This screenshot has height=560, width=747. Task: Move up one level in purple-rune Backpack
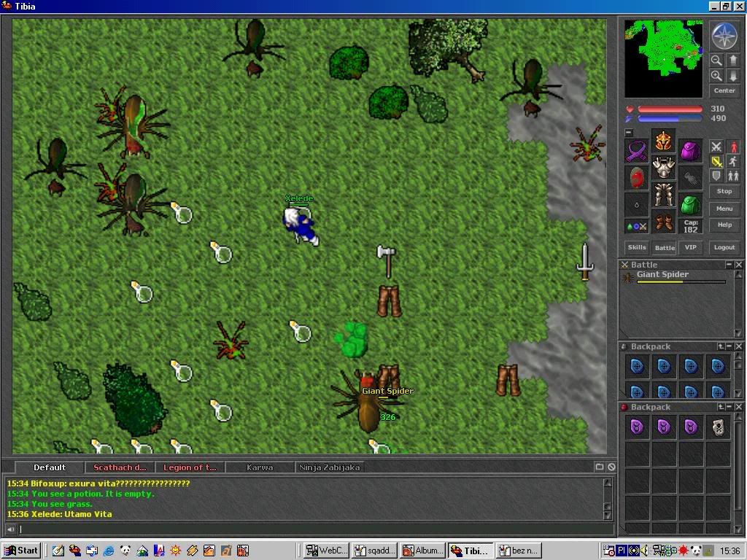(721, 407)
